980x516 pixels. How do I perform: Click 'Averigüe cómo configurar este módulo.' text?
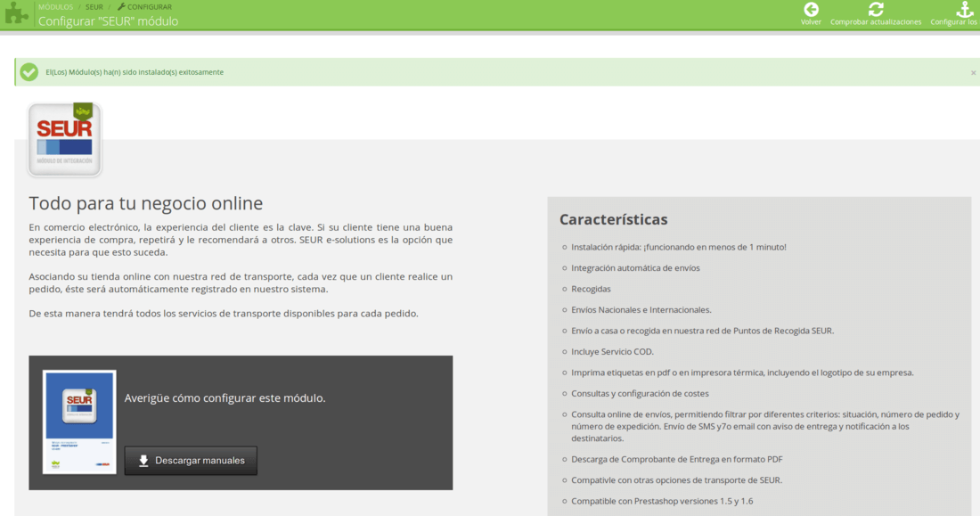tap(225, 398)
